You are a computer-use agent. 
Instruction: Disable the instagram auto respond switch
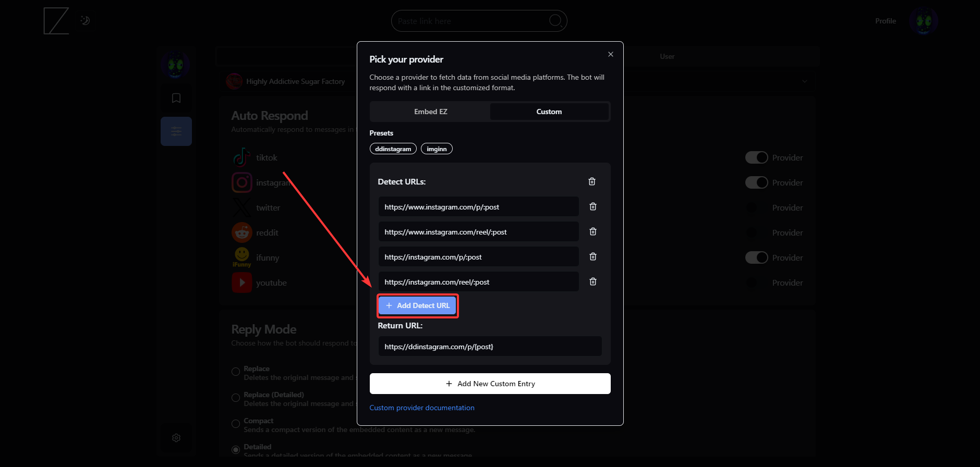point(756,182)
